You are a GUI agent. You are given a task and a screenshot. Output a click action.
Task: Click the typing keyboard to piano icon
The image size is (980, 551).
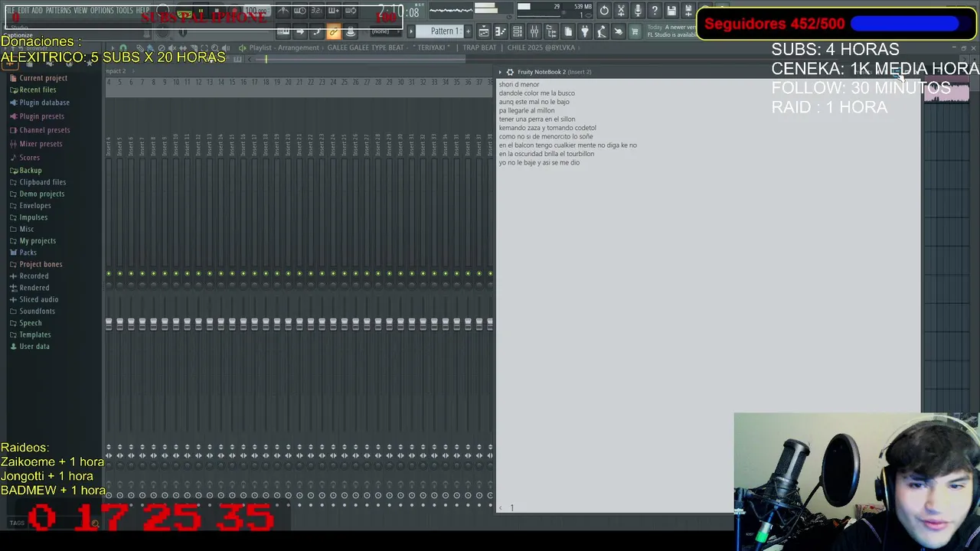tap(283, 31)
